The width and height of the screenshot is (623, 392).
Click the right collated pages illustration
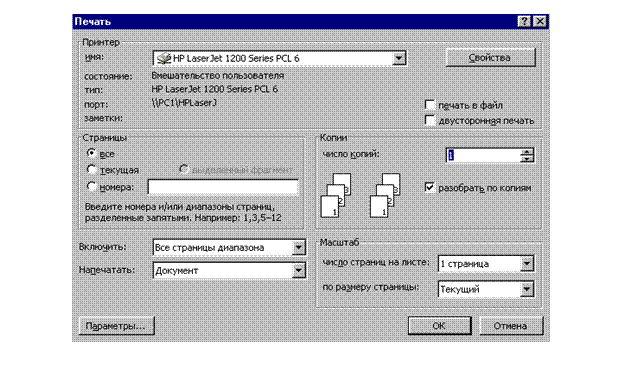tap(385, 195)
